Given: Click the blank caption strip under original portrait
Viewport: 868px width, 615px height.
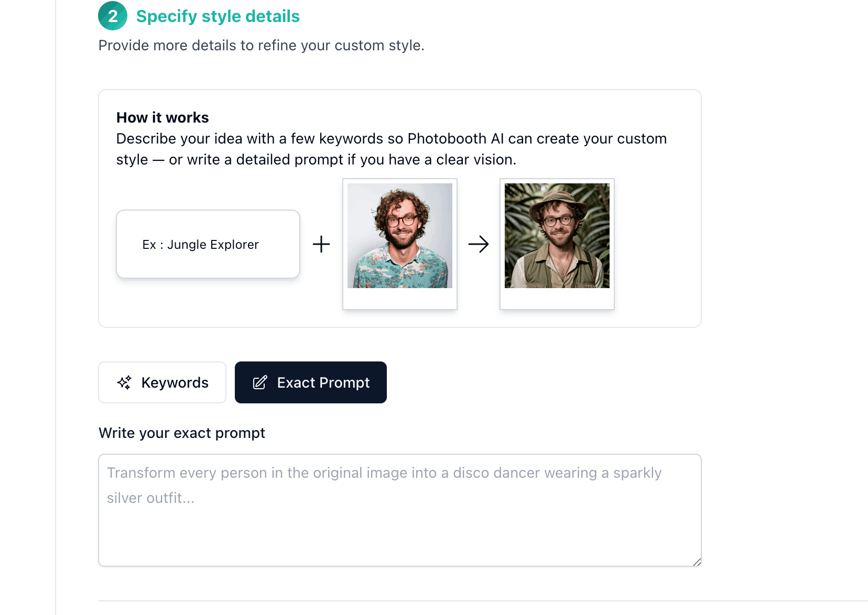Looking at the screenshot, I should [400, 299].
